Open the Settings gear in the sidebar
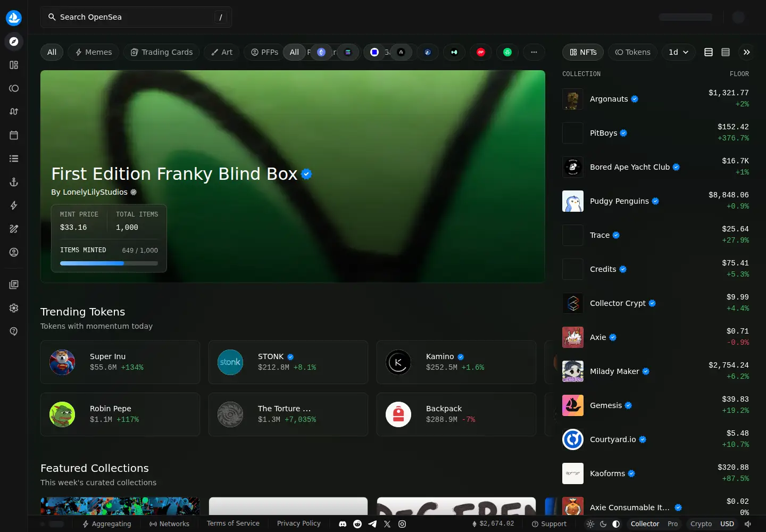This screenshot has width=766, height=532. click(x=14, y=308)
